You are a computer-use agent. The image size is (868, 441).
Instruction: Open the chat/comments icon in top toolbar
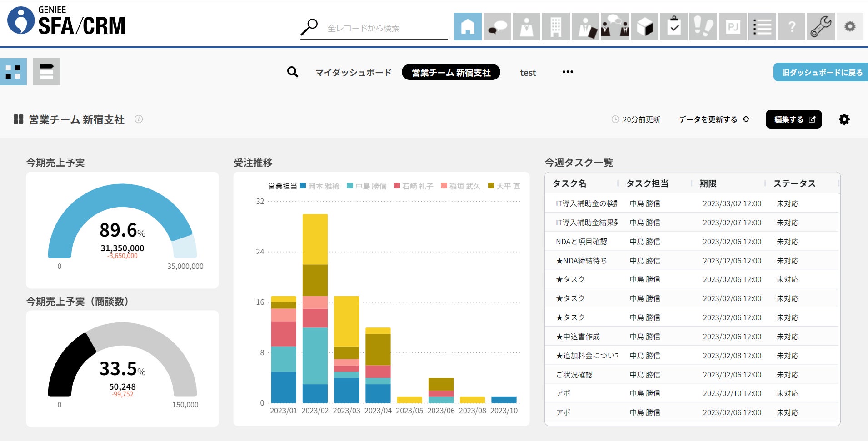(498, 27)
